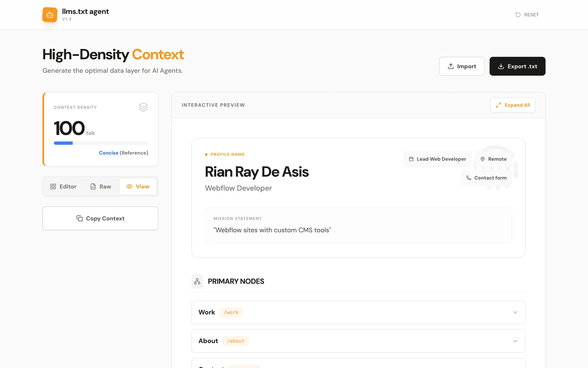Click the orange llms.txt agent robot logo
Viewport: 588px width, 368px height.
(x=50, y=15)
